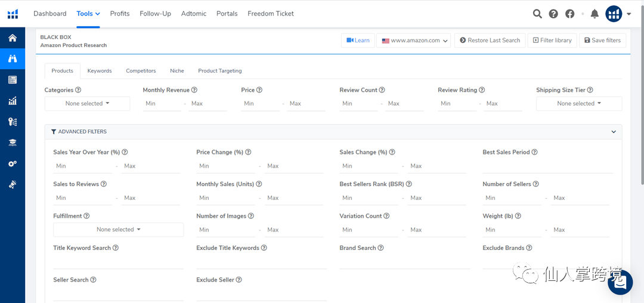644x303 pixels.
Task: Expand the Categories dropdown
Action: pyautogui.click(x=87, y=104)
